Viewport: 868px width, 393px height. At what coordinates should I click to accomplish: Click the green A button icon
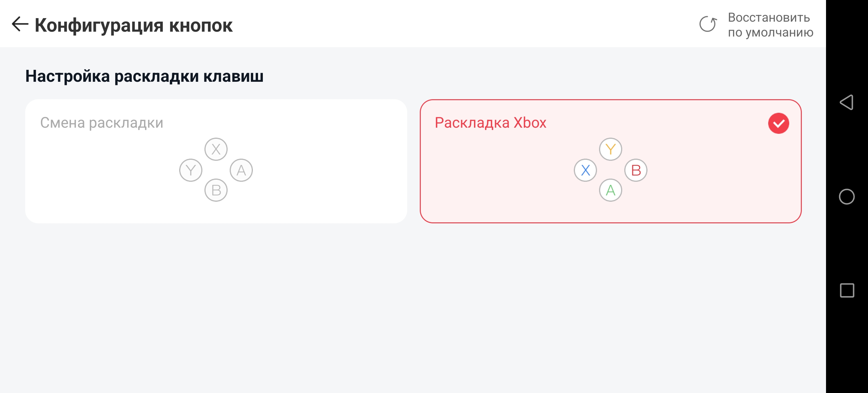[610, 191]
